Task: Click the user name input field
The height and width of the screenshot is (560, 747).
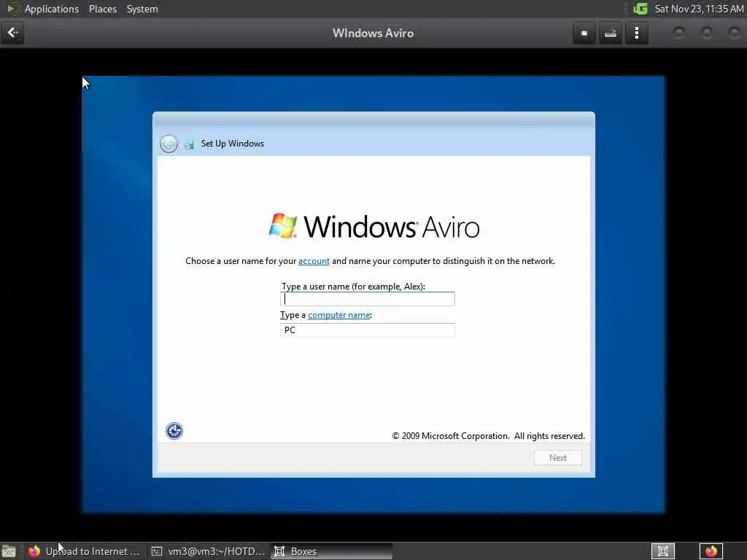Action: (368, 298)
